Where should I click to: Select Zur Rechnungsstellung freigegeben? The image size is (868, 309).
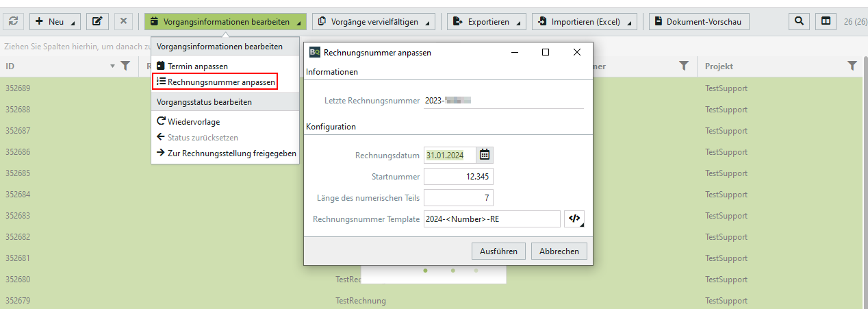pyautogui.click(x=231, y=153)
